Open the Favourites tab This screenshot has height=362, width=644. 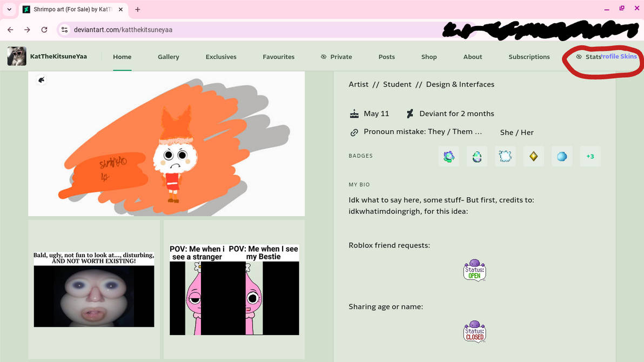click(278, 57)
